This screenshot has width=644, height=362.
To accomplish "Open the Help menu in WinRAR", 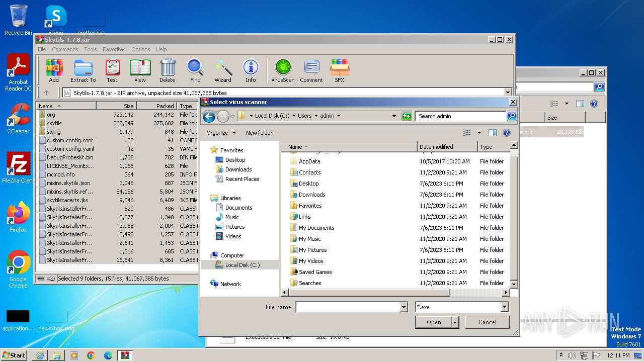I will pos(162,49).
